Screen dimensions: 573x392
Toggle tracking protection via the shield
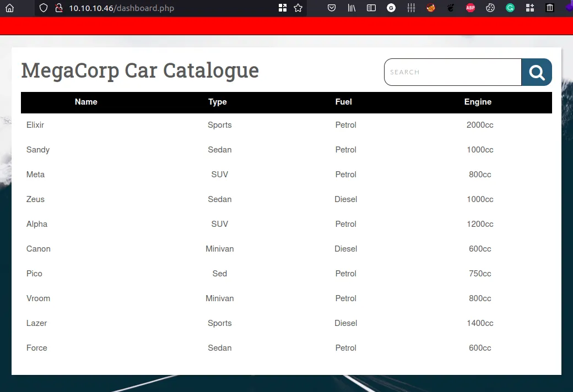coord(44,8)
